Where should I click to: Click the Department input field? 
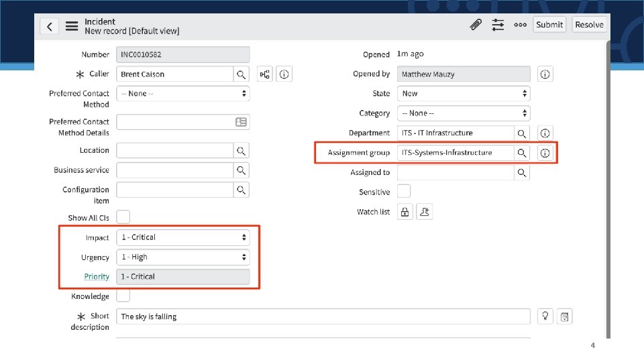coord(455,133)
